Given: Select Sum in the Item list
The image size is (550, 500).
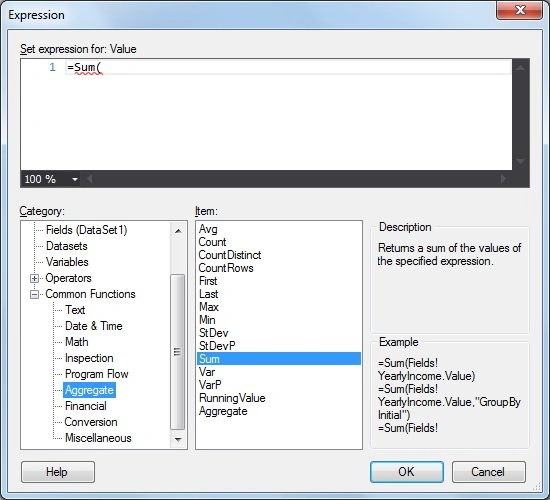Looking at the screenshot, I should [279, 359].
